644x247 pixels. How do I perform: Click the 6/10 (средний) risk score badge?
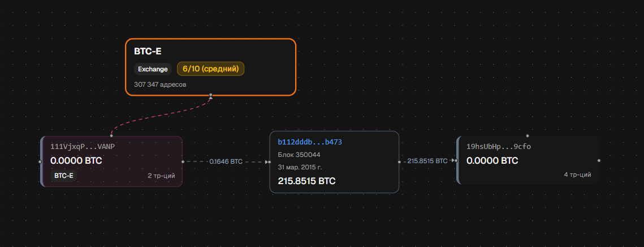coord(211,69)
